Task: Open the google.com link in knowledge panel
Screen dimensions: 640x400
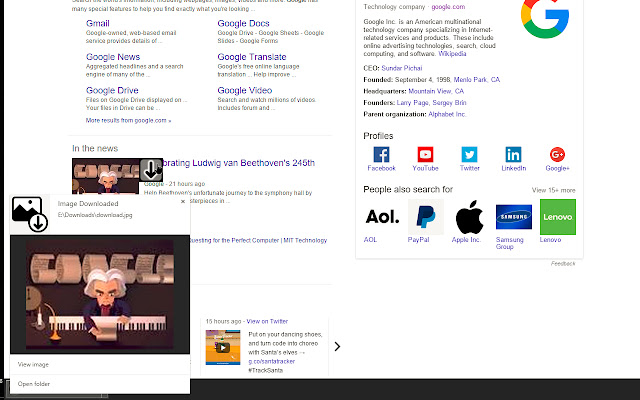Action: (x=448, y=7)
